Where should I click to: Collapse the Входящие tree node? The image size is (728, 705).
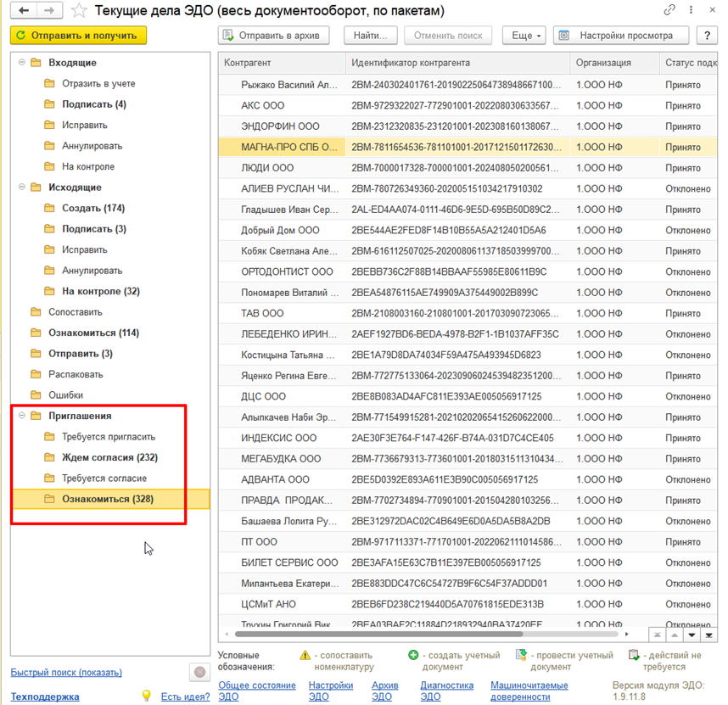point(22,62)
